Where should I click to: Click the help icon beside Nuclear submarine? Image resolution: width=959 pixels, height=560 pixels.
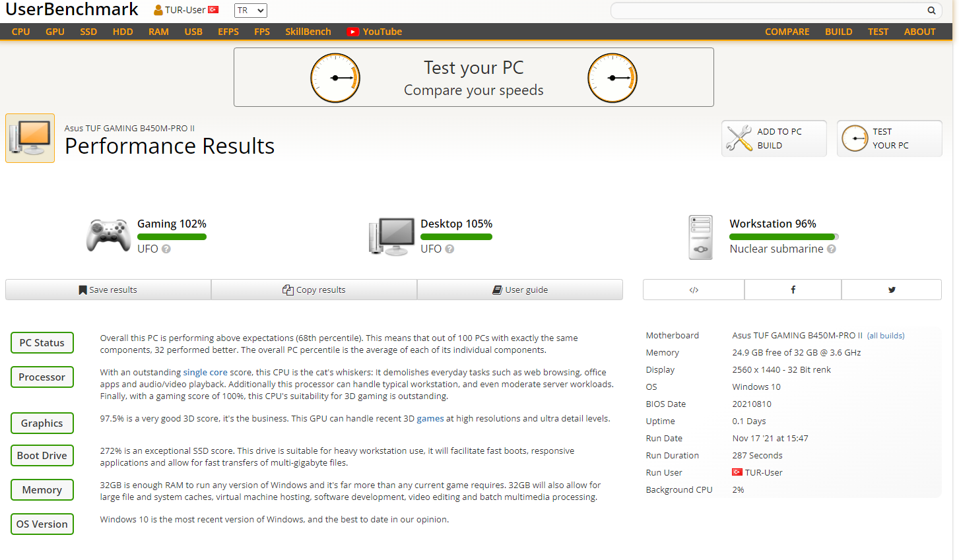[832, 249]
